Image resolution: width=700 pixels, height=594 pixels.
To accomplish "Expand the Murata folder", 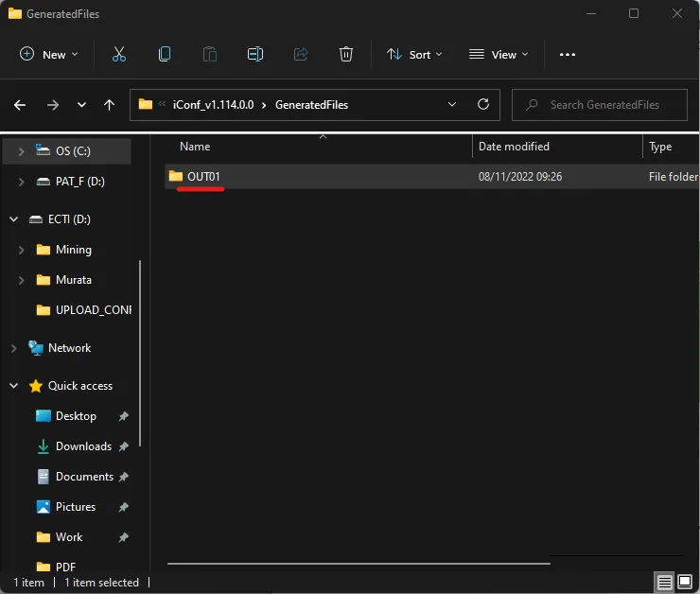I will pyautogui.click(x=21, y=280).
